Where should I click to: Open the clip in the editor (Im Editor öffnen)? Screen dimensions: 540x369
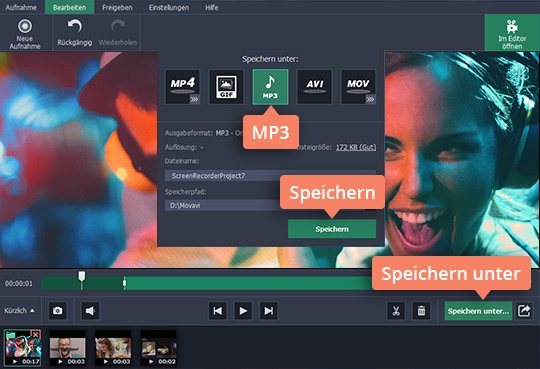coord(512,33)
